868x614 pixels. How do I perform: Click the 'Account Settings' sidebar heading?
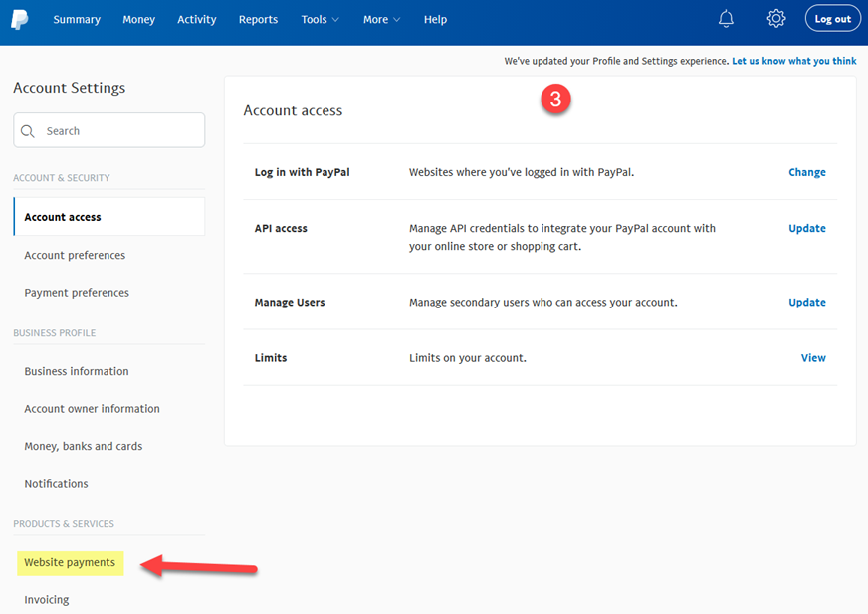pos(70,88)
